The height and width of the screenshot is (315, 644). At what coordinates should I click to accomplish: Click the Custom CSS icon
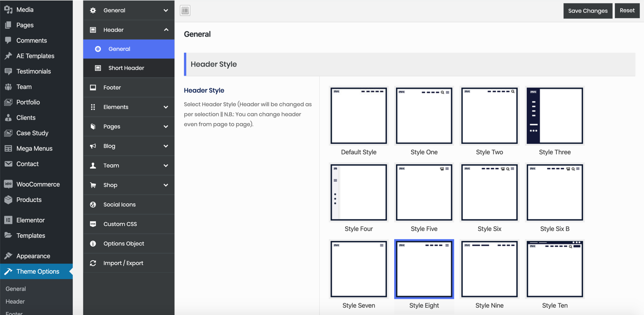point(93,224)
